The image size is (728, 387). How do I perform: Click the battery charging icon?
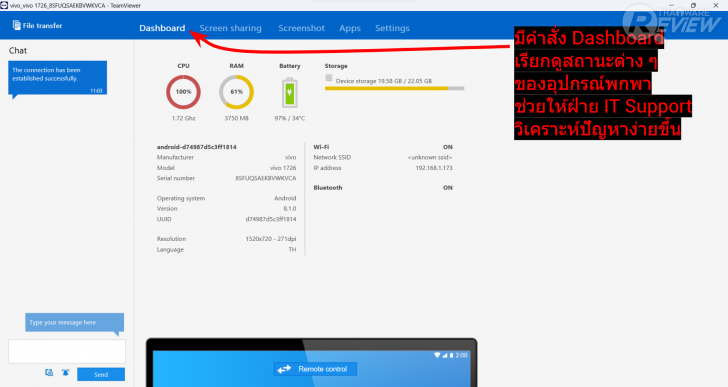[289, 93]
